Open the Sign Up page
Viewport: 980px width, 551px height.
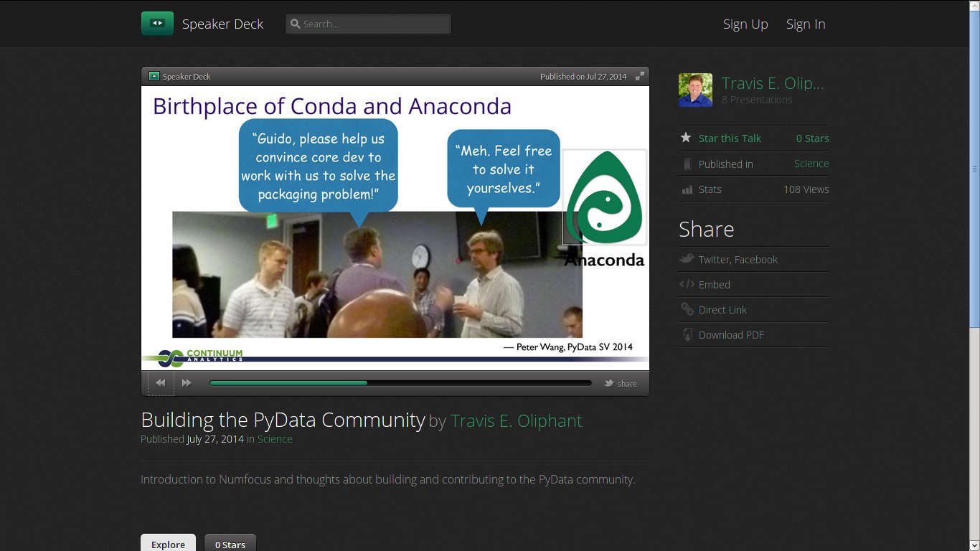click(745, 24)
